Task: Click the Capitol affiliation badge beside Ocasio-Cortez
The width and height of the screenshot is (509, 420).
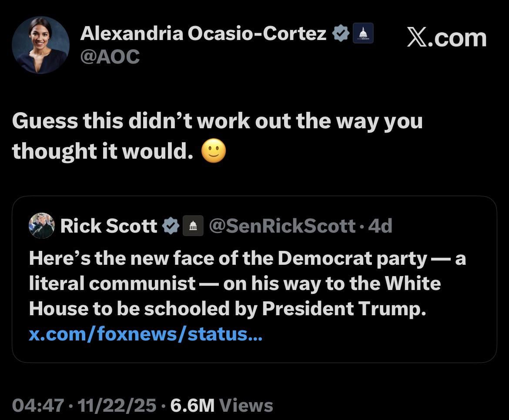Action: tap(362, 33)
